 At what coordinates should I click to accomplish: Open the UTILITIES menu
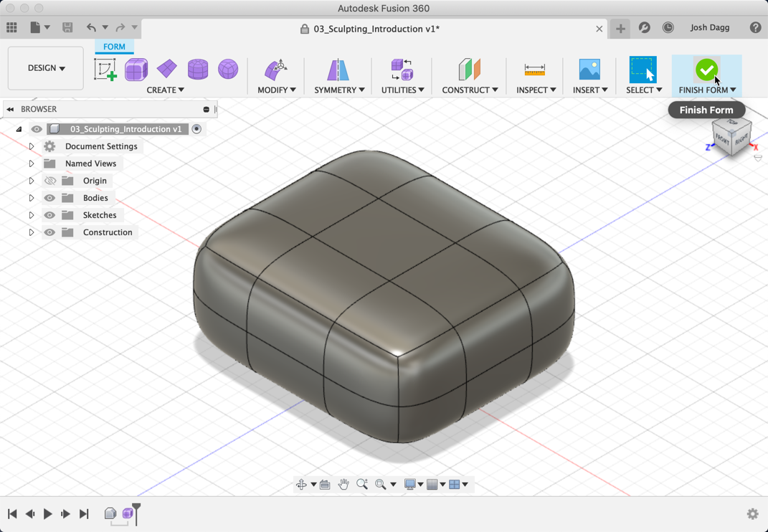coord(402,90)
